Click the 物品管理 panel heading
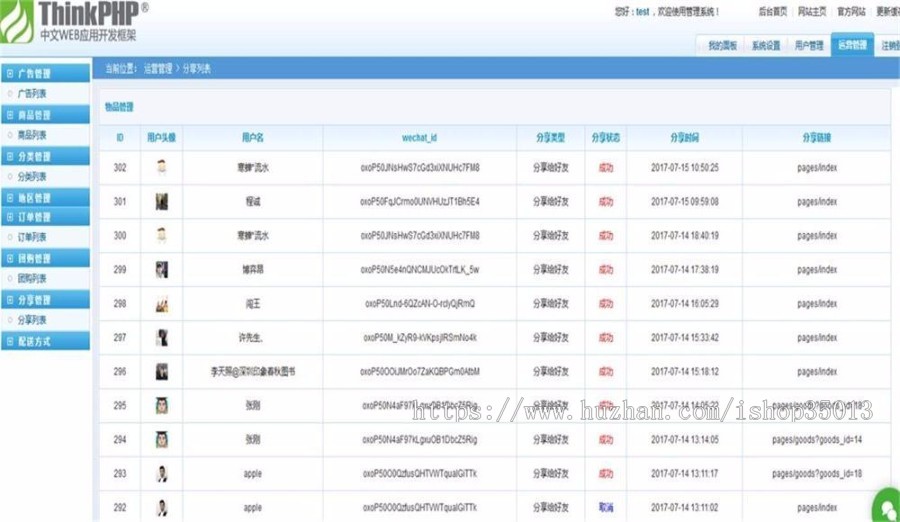This screenshot has height=522, width=900. [x=119, y=107]
